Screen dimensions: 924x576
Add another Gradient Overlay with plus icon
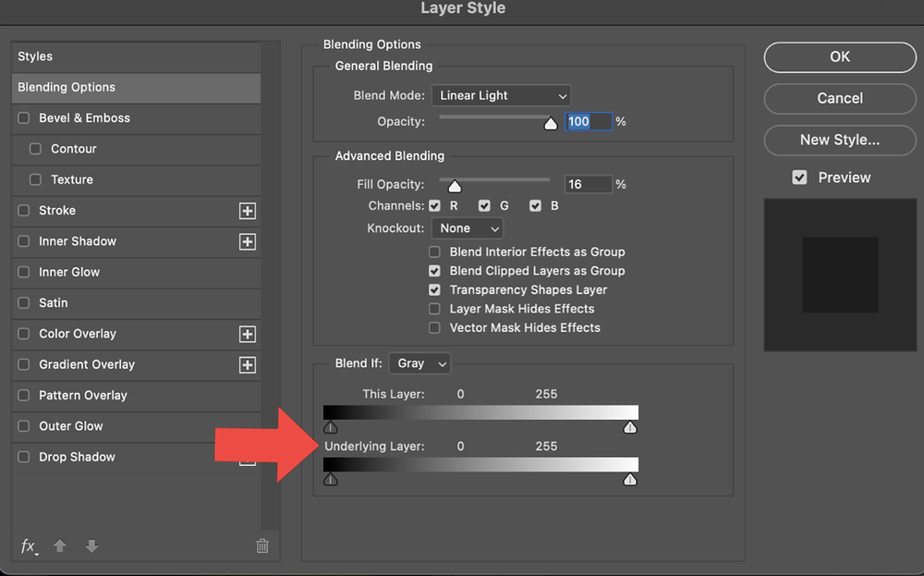click(248, 365)
